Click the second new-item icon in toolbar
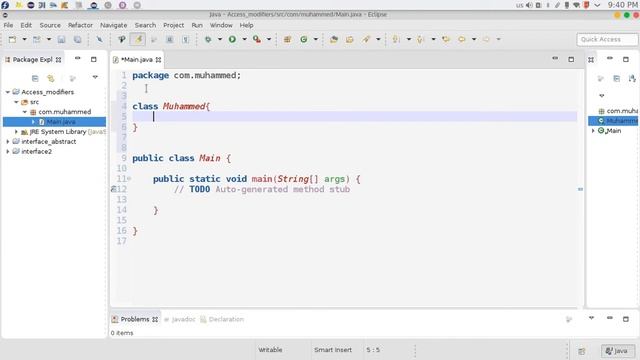This screenshot has height=360, width=640. tap(37, 39)
